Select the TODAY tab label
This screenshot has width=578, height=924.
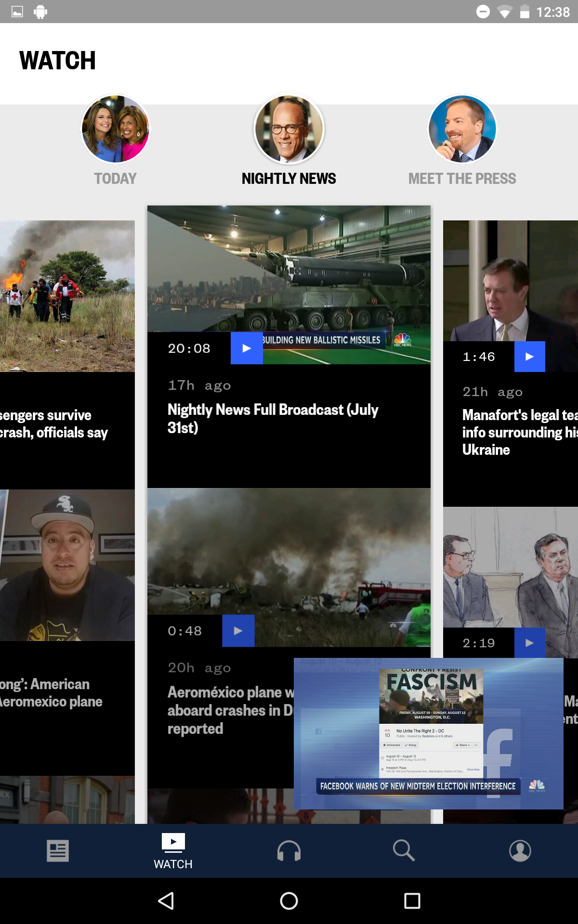pyautogui.click(x=116, y=179)
